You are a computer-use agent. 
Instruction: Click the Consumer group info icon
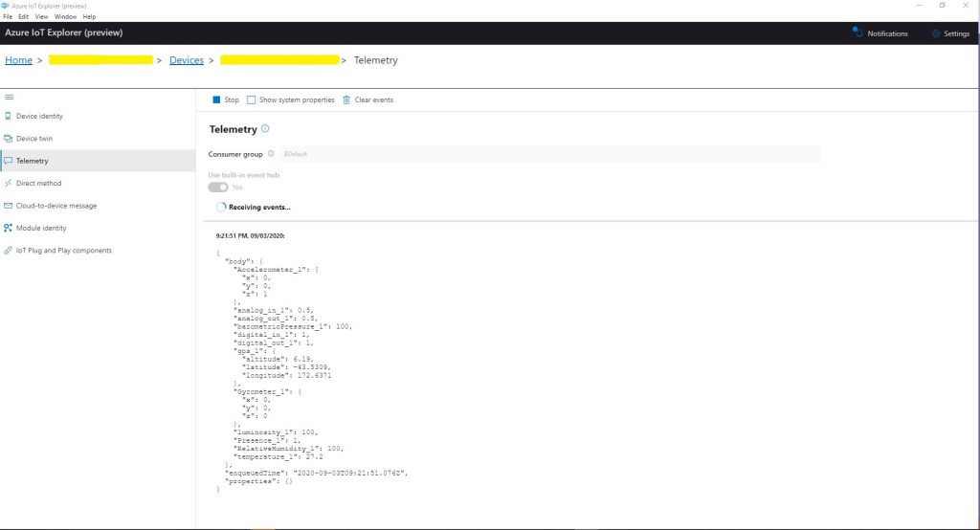(271, 154)
